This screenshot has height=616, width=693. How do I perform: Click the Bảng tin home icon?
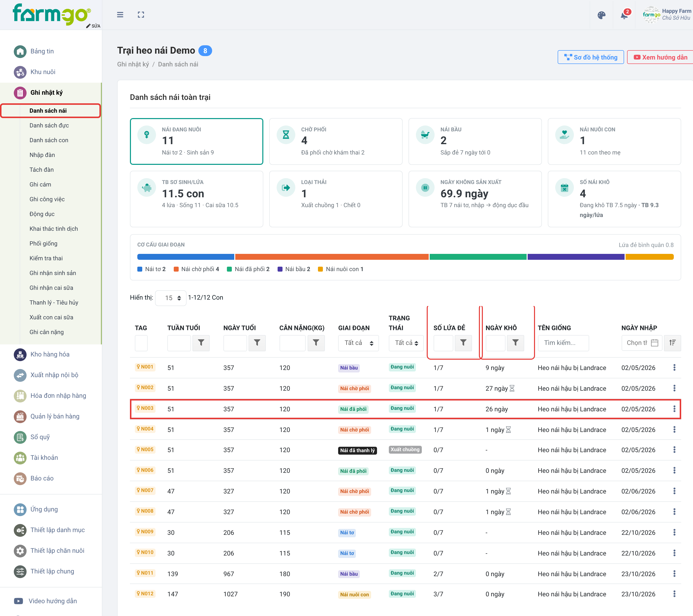20,51
